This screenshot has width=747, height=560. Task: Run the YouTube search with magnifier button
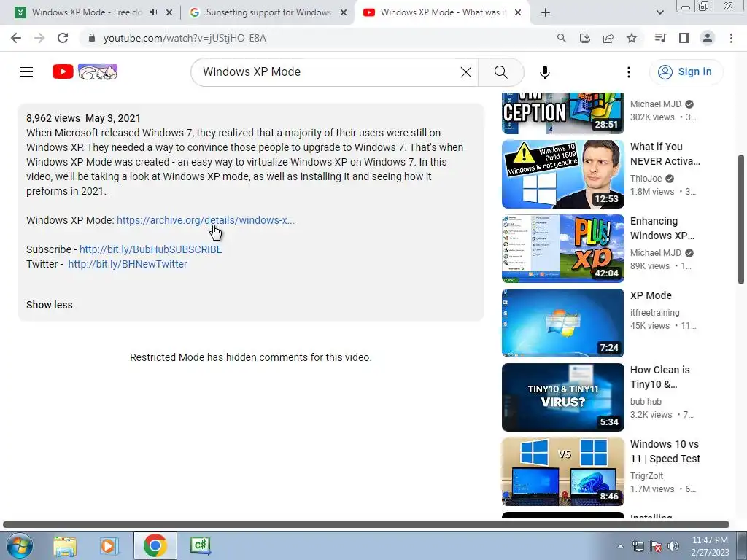[x=500, y=72]
